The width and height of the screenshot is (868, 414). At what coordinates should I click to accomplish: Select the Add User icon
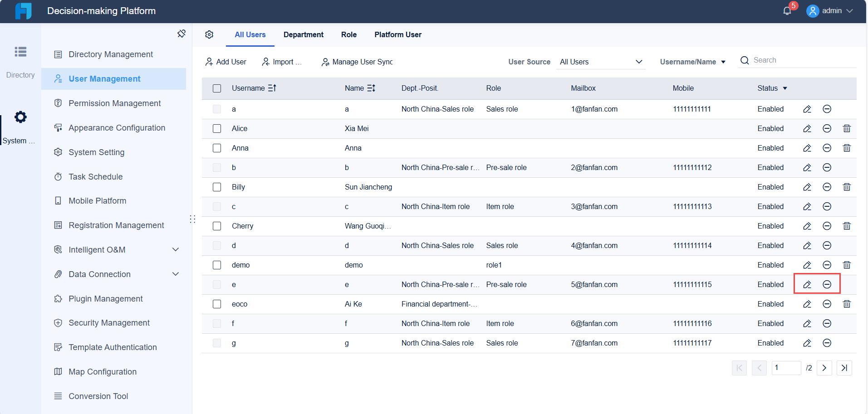pos(209,62)
